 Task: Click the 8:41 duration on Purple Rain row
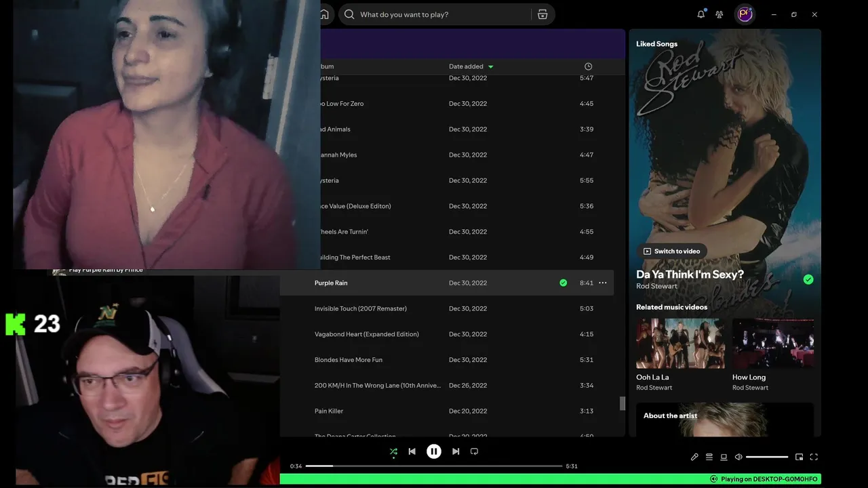point(587,283)
